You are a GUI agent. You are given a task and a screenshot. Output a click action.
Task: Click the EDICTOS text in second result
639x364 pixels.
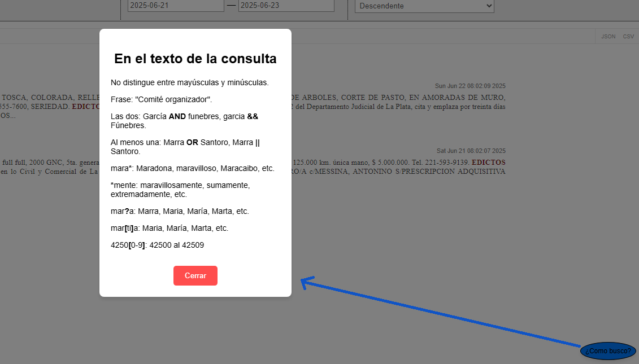[488, 162]
